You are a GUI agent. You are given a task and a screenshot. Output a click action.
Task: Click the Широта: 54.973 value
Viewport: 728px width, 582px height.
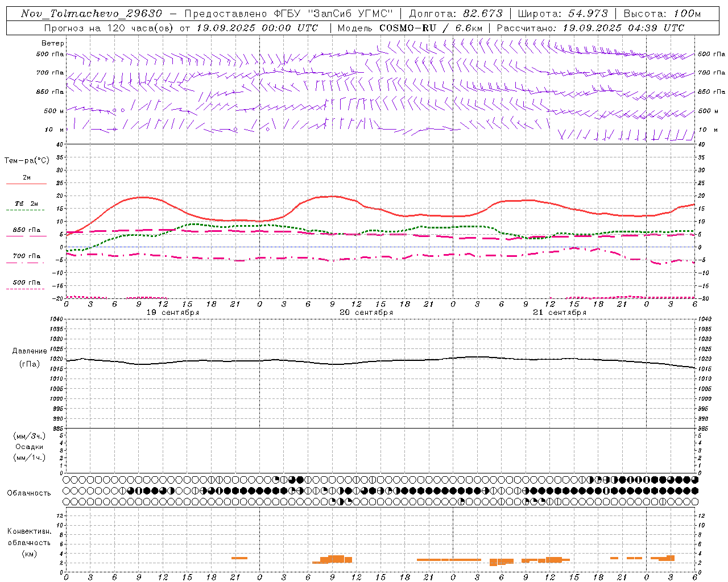(562, 14)
